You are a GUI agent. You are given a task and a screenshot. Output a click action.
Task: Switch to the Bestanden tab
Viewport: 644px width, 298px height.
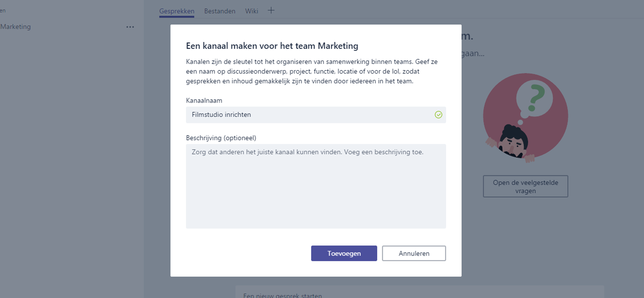220,11
